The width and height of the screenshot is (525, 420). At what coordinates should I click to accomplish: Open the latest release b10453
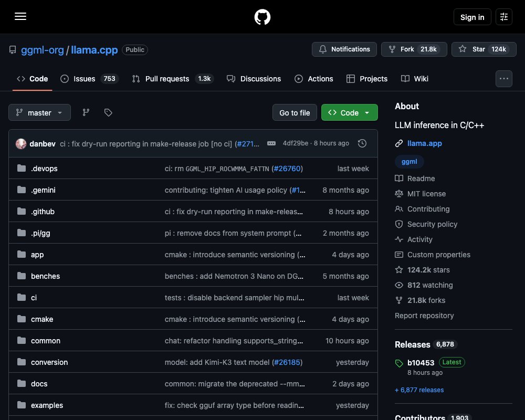(421, 363)
